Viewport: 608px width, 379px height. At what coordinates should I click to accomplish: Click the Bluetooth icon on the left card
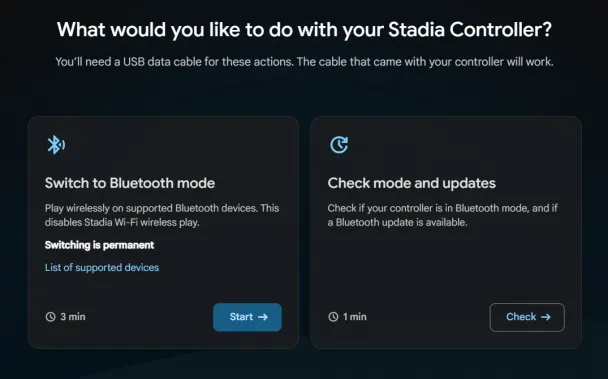56,145
